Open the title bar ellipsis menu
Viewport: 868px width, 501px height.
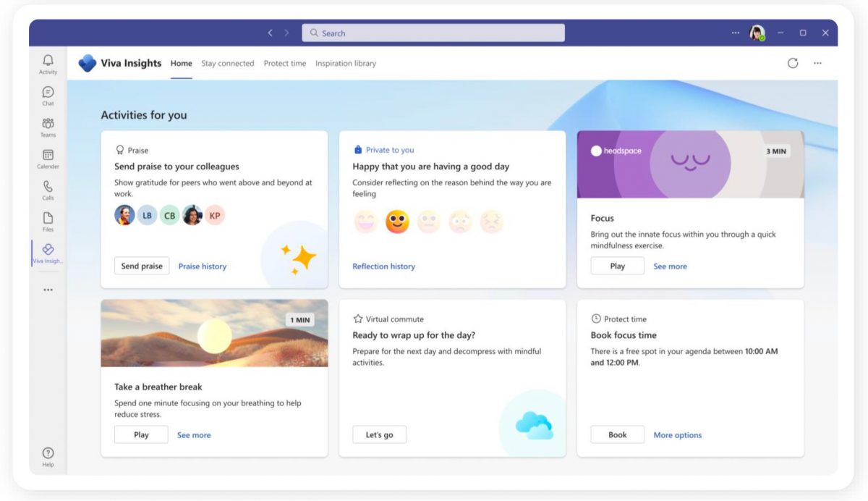pyautogui.click(x=735, y=33)
